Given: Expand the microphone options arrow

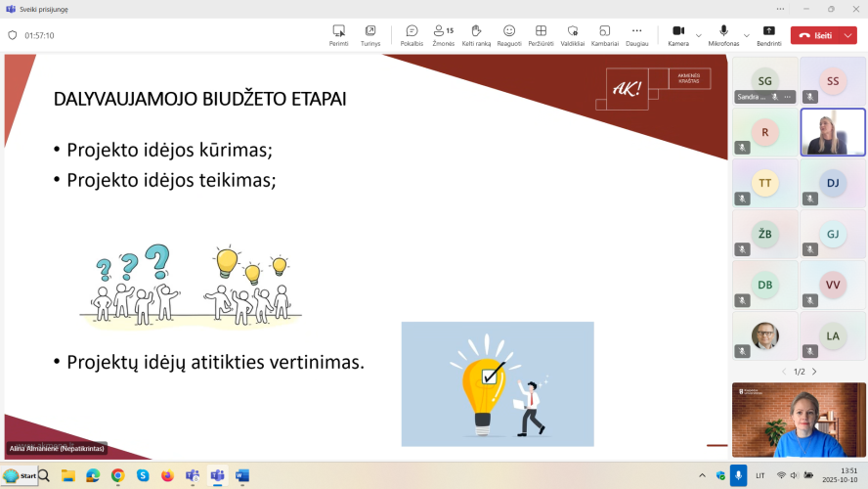Looking at the screenshot, I should (746, 35).
